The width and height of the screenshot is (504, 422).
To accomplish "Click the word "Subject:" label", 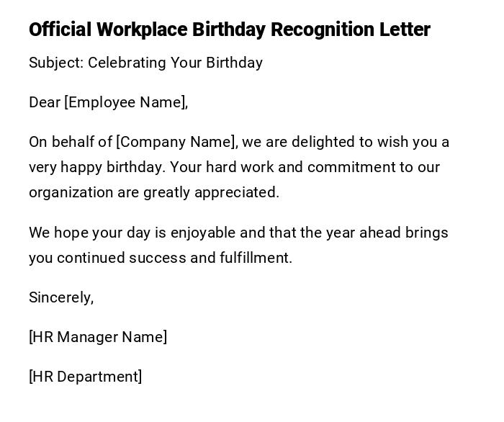I will (x=56, y=63).
